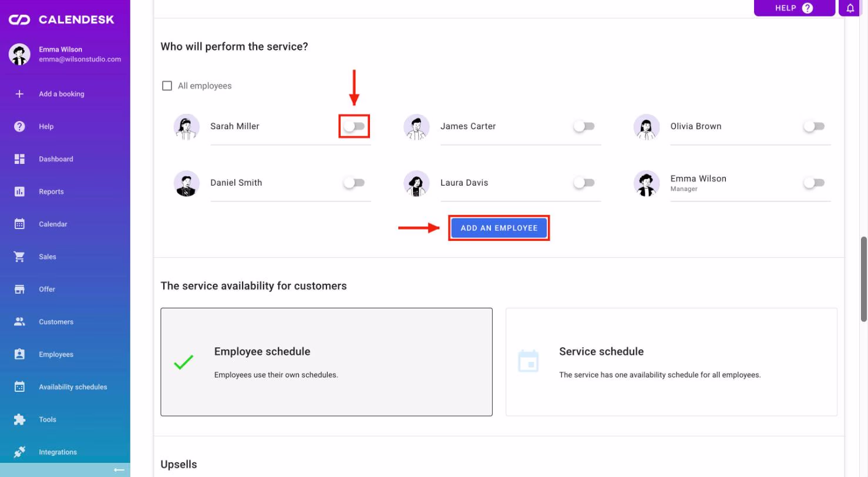868x477 pixels.
Task: Collapse the sidebar with the arrow icon
Action: tap(119, 470)
